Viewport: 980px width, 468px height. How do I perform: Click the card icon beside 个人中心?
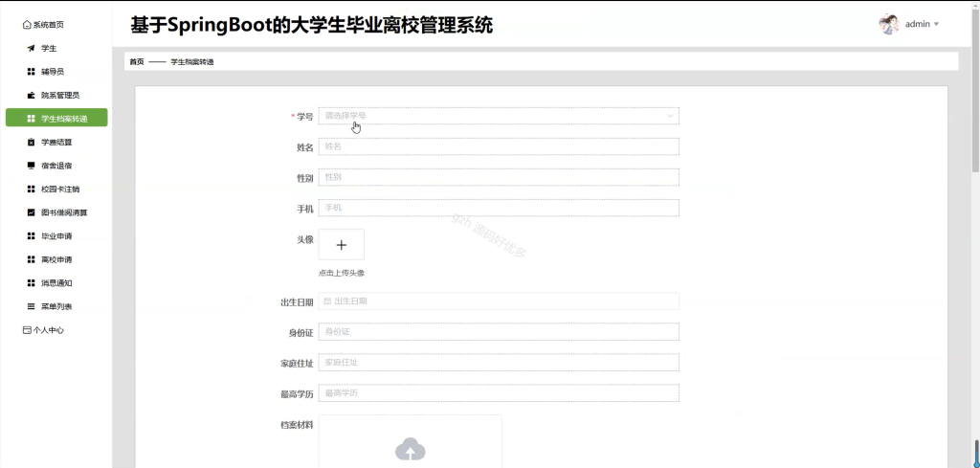(x=26, y=330)
